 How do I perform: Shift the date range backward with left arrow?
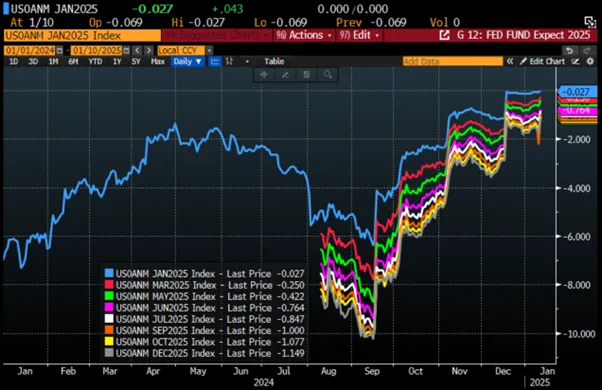coord(137,50)
